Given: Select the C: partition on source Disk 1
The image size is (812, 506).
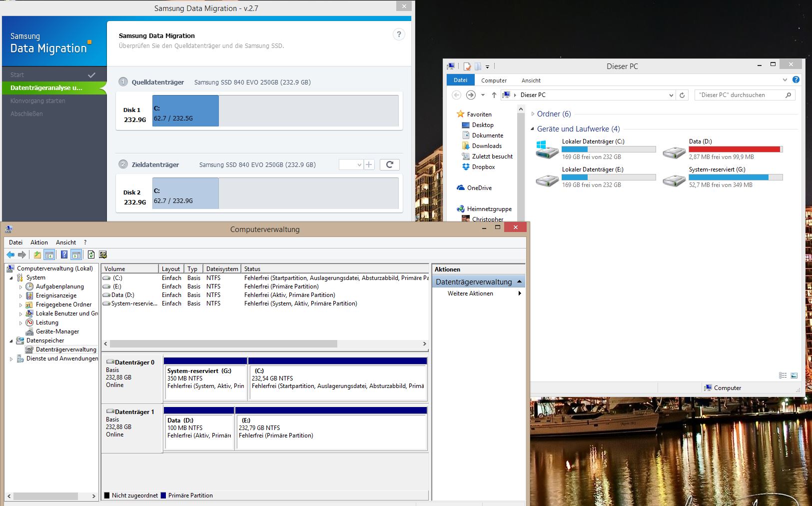Looking at the screenshot, I should point(185,111).
